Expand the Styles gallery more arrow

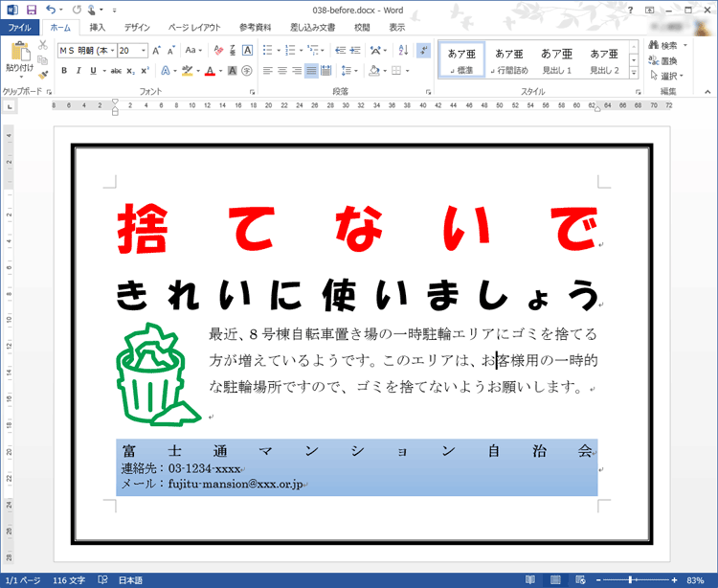(634, 73)
